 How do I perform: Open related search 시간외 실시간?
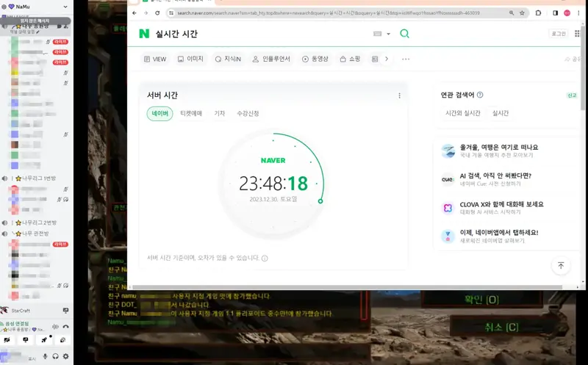(x=463, y=113)
